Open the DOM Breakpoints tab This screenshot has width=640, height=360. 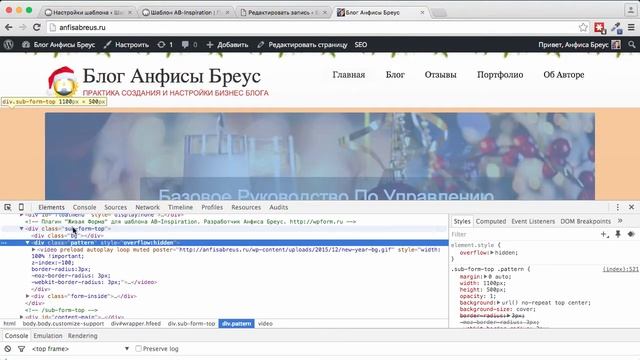pos(586,221)
